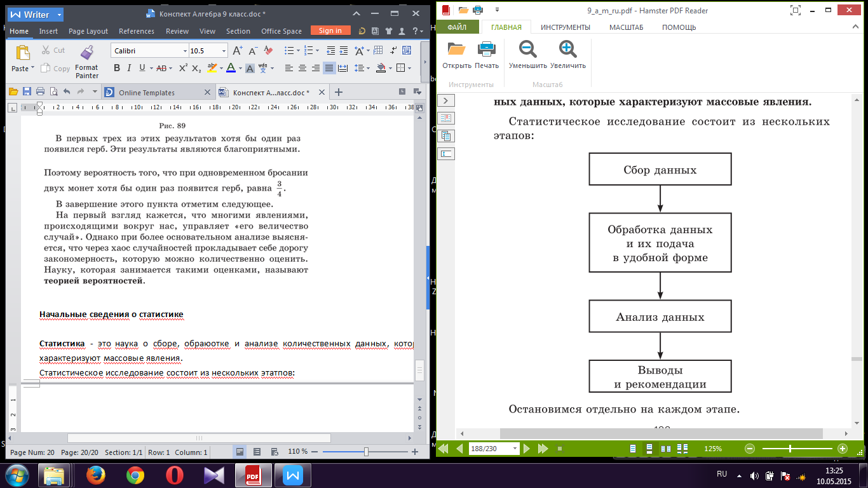The image size is (868, 488).
Task: Click the ФАЙЛ button in PDF Reader
Action: 457,27
